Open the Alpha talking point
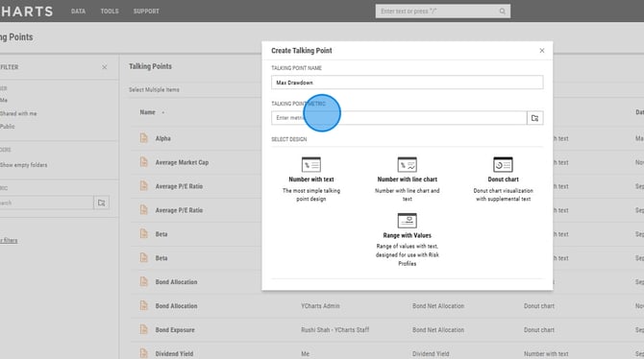The height and width of the screenshot is (359, 644). (x=163, y=138)
